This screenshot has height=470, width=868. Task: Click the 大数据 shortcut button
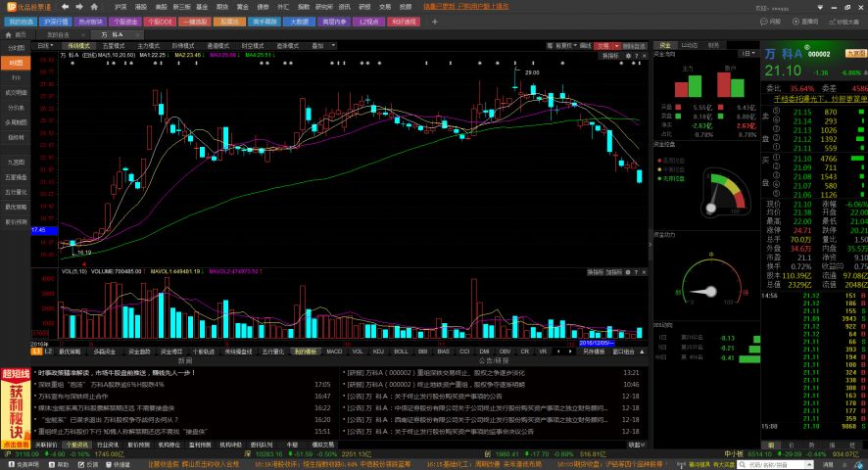click(x=299, y=22)
